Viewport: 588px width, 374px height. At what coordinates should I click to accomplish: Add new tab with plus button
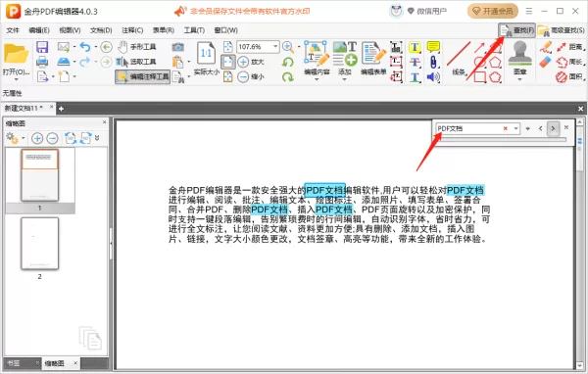tap(61, 109)
